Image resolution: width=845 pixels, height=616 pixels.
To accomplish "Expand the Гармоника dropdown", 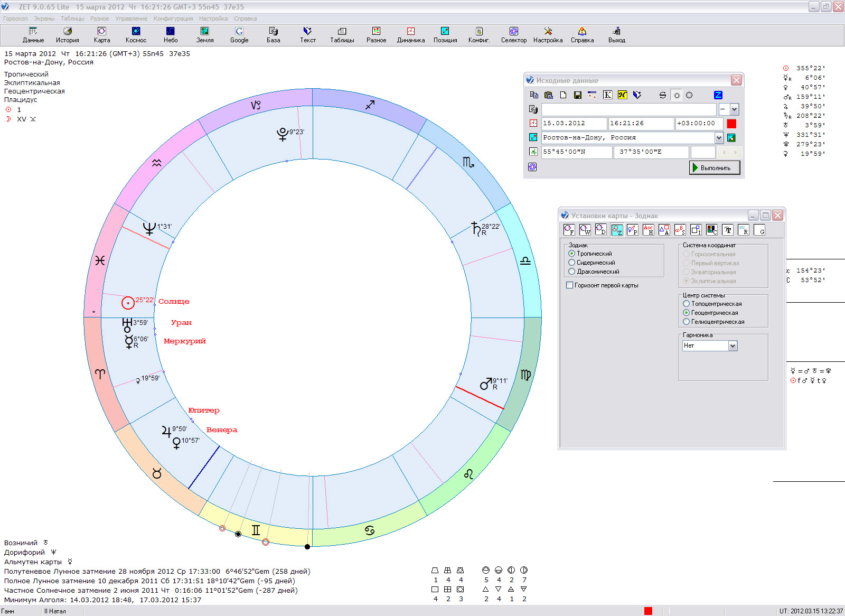I will [x=733, y=346].
